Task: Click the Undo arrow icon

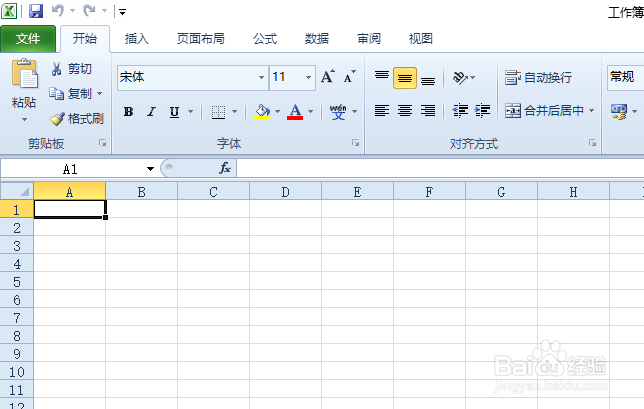Action: [x=58, y=11]
